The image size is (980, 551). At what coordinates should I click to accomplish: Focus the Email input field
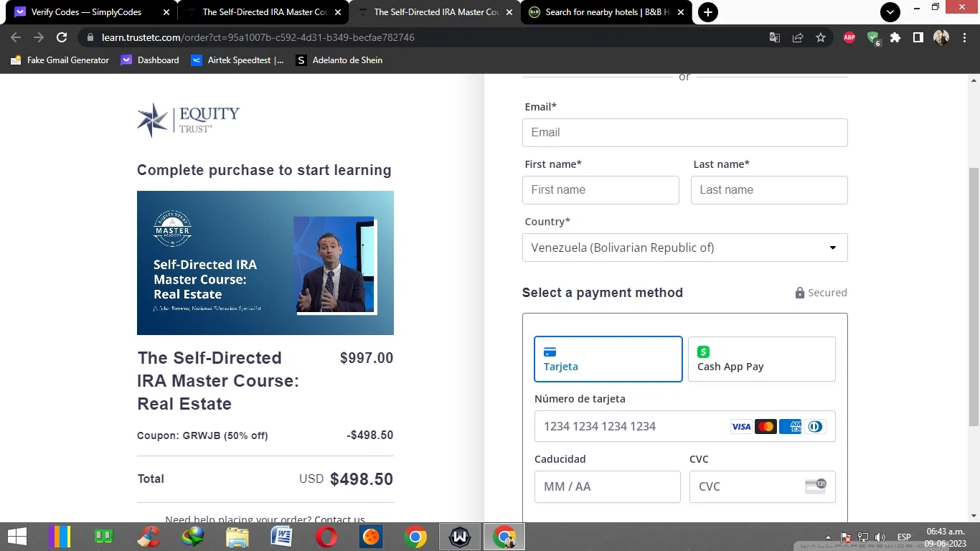(x=685, y=133)
